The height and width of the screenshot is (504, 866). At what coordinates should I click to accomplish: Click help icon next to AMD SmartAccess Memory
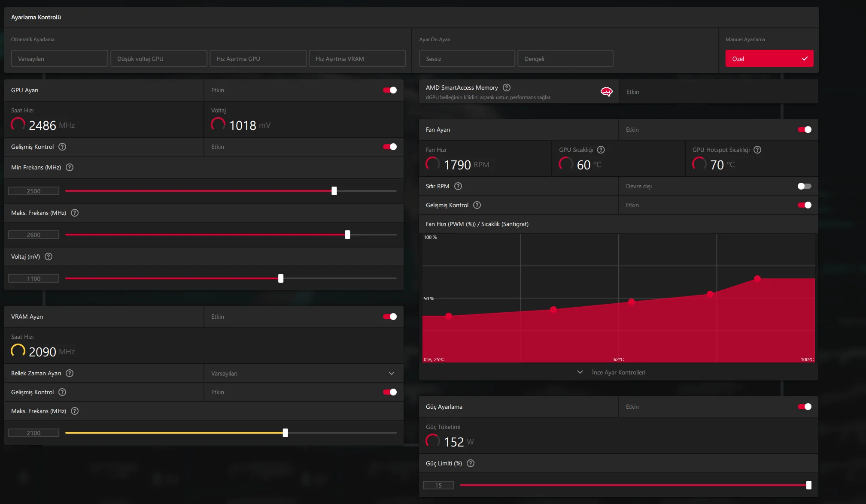click(x=507, y=88)
